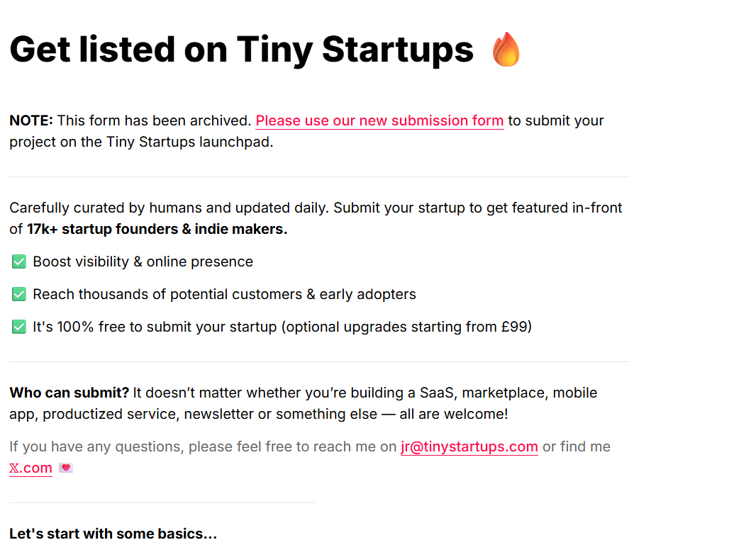Follow the X.com link
756x557 pixels.
(31, 468)
